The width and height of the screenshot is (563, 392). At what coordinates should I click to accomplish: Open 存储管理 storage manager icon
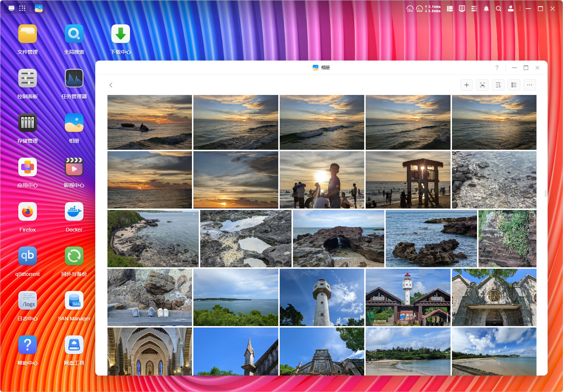[28, 123]
